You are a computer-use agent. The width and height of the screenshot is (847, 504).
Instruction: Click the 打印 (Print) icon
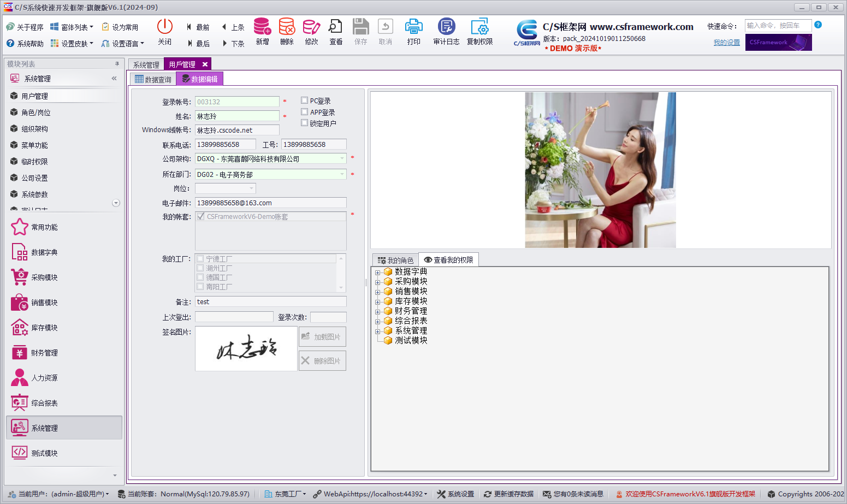pyautogui.click(x=414, y=27)
